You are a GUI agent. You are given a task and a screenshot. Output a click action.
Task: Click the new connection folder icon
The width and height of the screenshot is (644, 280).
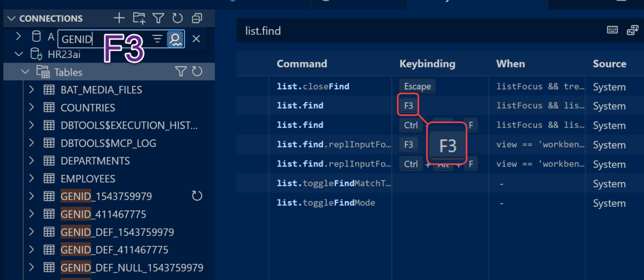point(139,18)
